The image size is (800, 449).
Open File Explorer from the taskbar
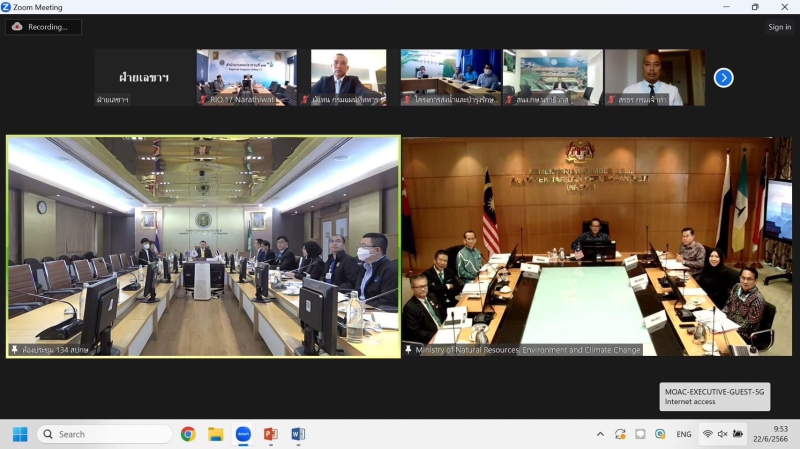click(x=215, y=434)
